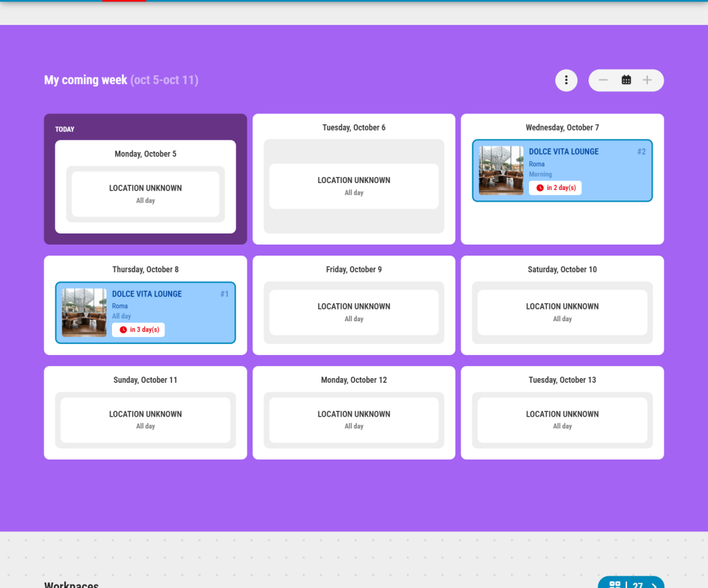Viewport: 708px width, 588px height.
Task: Click 'Sunday, October 11' date heading
Action: (145, 380)
